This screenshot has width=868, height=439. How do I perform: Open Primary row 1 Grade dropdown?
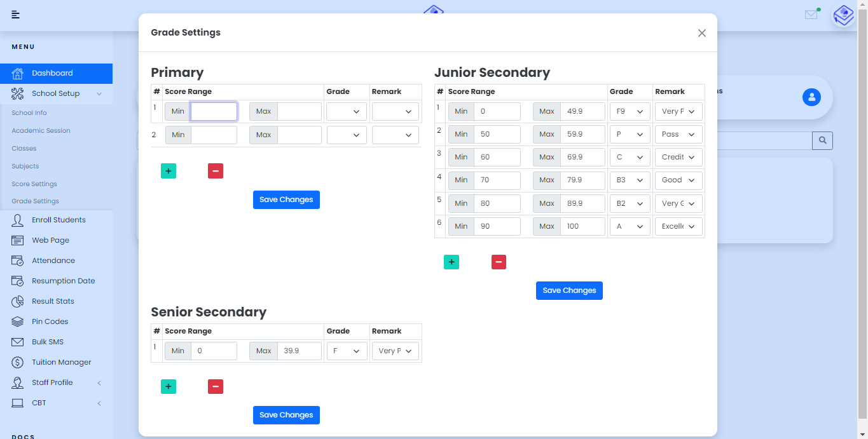(x=347, y=112)
